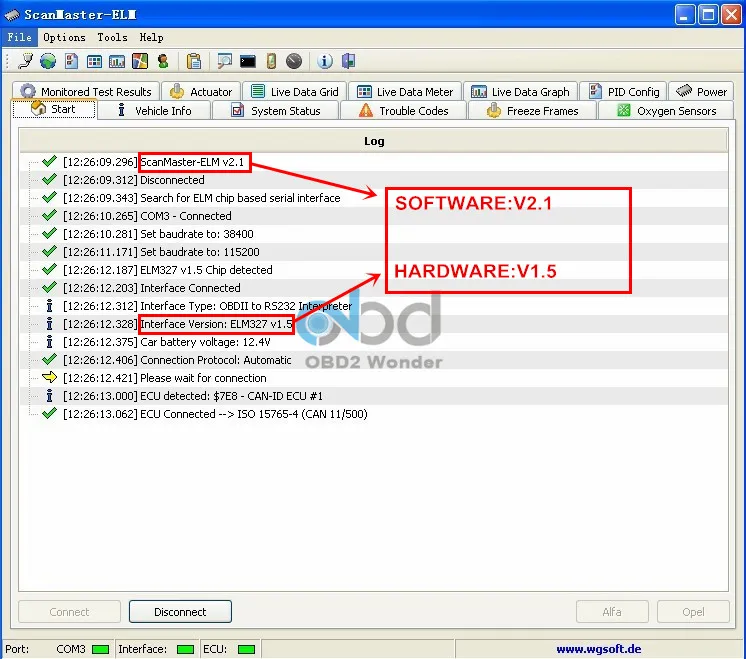Image resolution: width=746 pixels, height=659 pixels.
Task: Switch to the Actuator tab
Action: (x=201, y=91)
